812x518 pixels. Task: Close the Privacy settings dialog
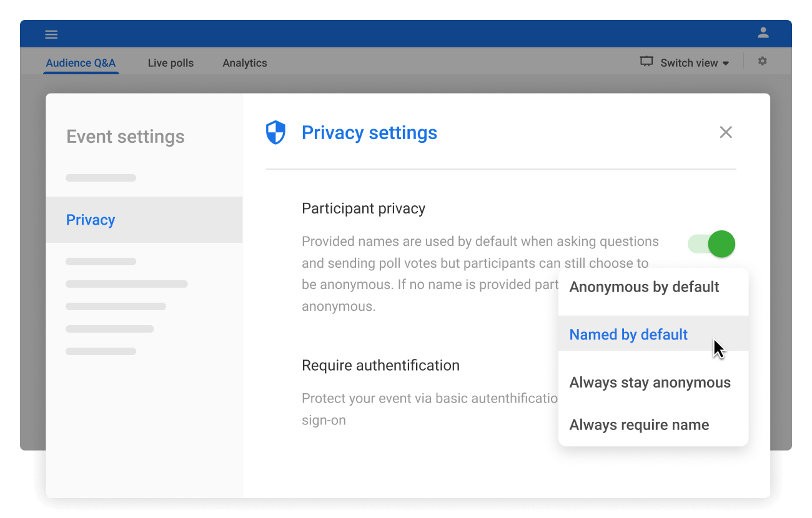click(x=725, y=132)
